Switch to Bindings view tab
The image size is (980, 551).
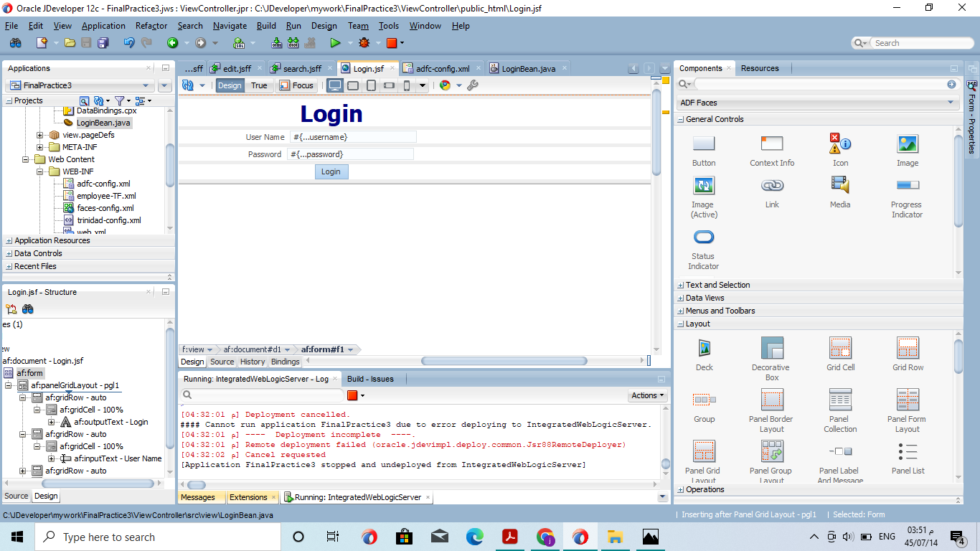coord(286,362)
